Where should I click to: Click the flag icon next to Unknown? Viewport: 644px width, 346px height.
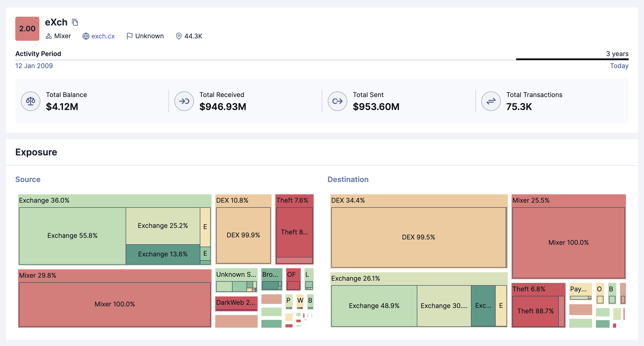point(129,36)
